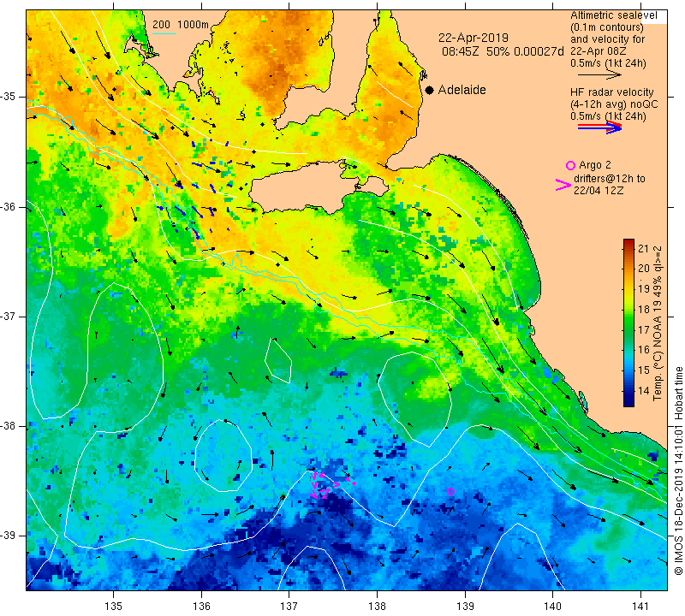
Task: Click the magenta drifter legend arrowhead
Action: tap(563, 185)
